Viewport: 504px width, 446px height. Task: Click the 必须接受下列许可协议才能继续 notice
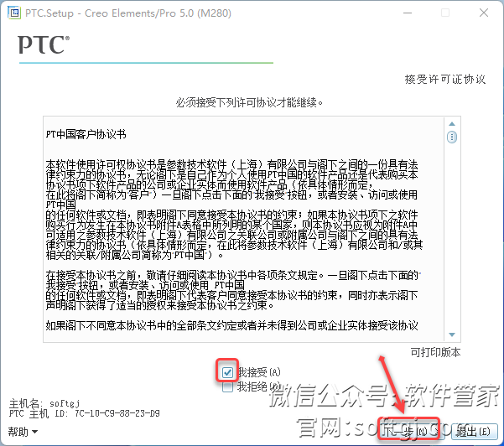249,102
